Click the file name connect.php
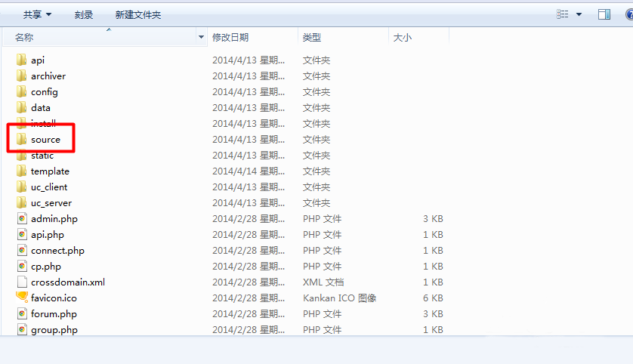633x364 pixels. 57,251
